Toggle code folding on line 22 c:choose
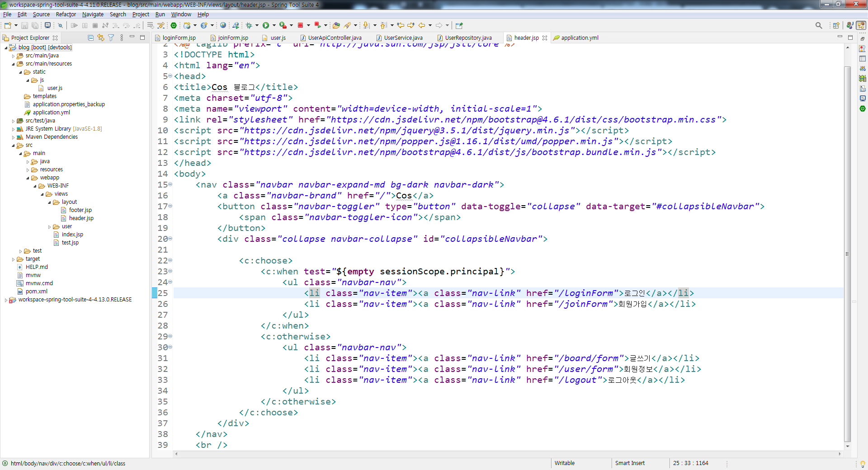This screenshot has width=868, height=470. [170, 260]
